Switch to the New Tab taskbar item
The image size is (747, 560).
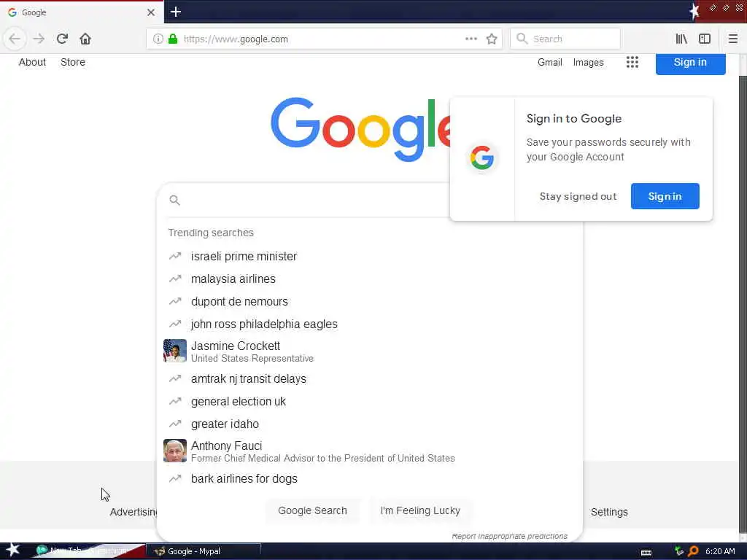88,551
